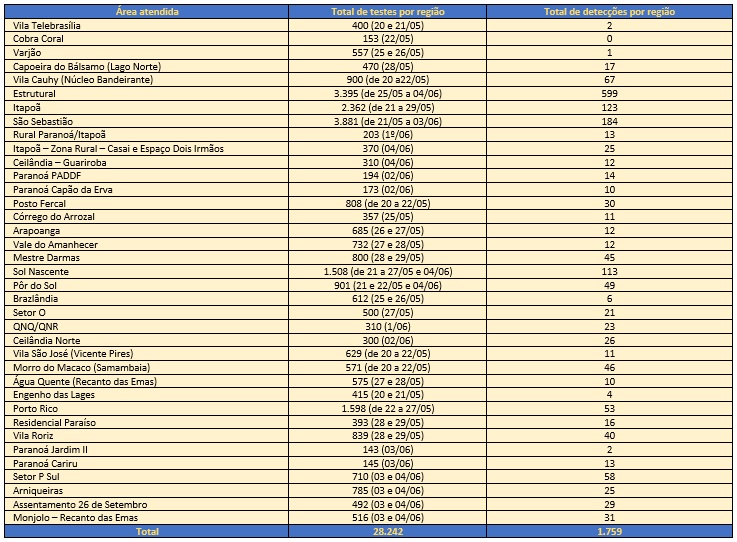Select 'Morro do Macaco (Samambaia)' cell
Viewport: 737px width, 542px height.
(x=147, y=368)
